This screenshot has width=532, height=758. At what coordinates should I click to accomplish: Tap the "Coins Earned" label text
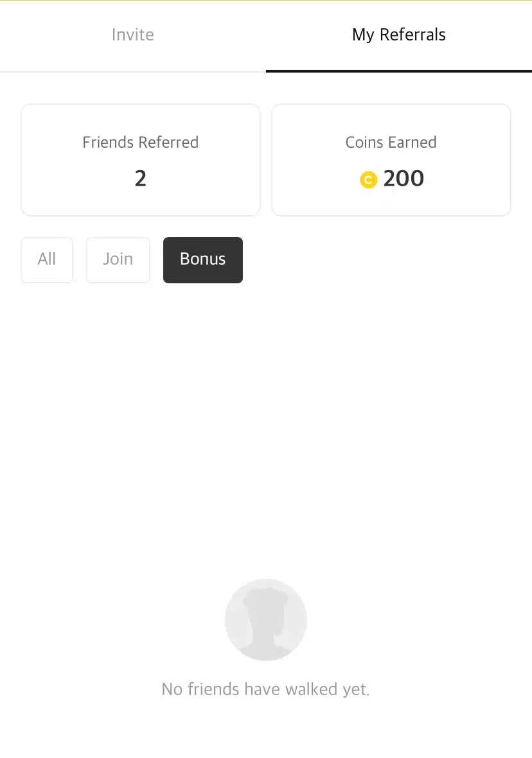click(391, 143)
